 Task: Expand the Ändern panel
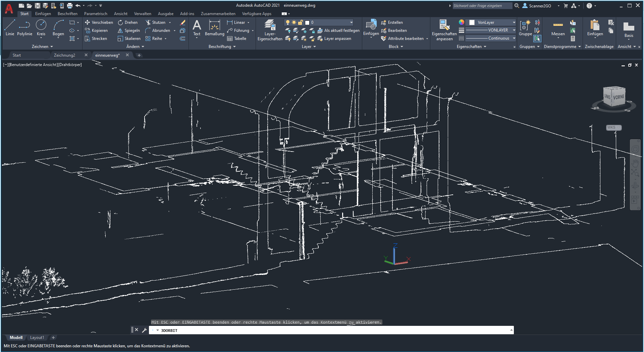click(x=135, y=47)
